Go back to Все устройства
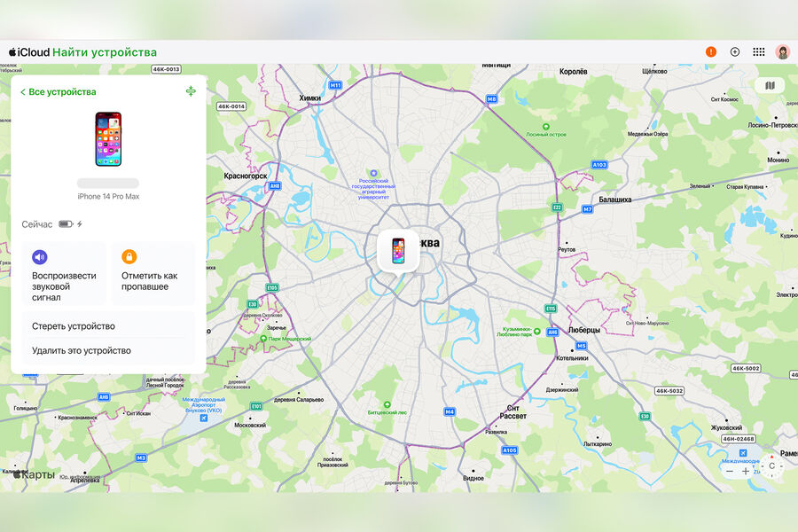798x532 pixels. tap(58, 92)
